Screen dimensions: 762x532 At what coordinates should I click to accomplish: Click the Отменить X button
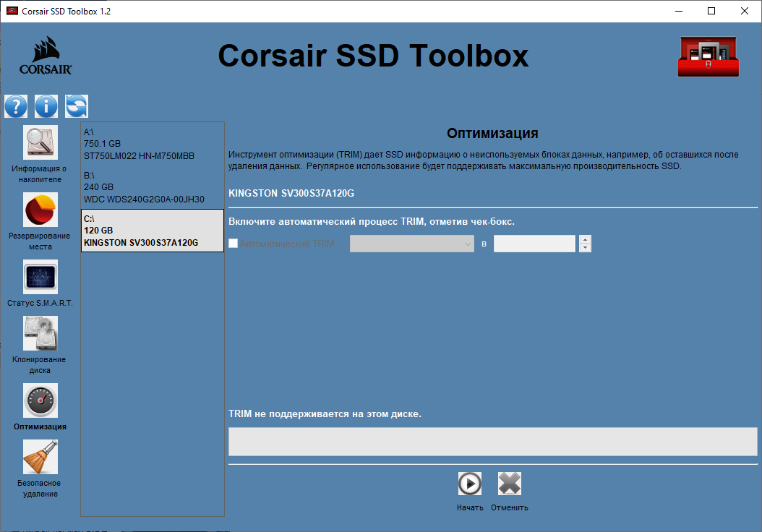(510, 484)
